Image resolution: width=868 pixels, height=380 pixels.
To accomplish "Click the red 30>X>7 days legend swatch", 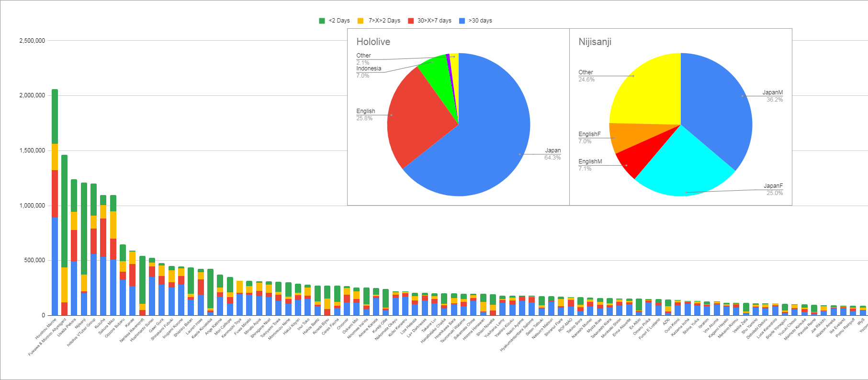I will coord(411,21).
